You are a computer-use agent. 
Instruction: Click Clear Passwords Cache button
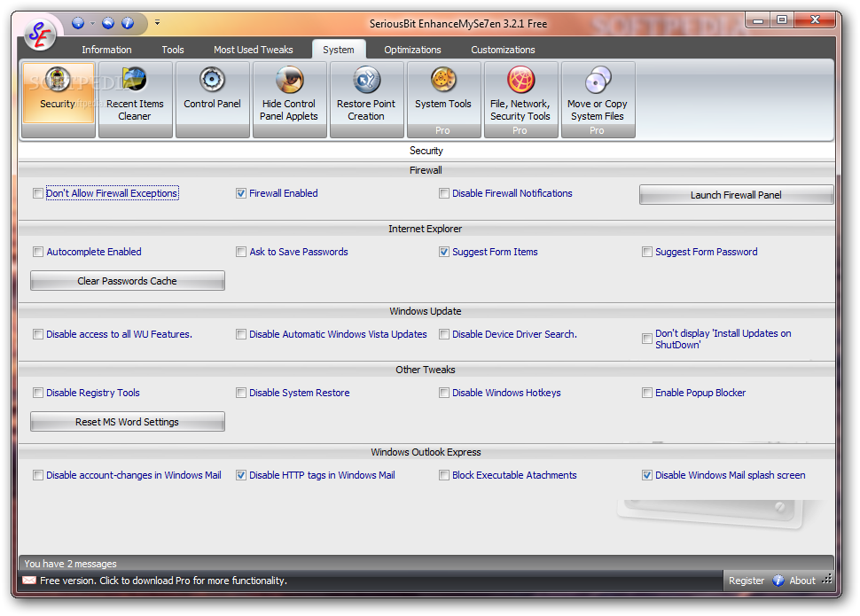coord(128,281)
